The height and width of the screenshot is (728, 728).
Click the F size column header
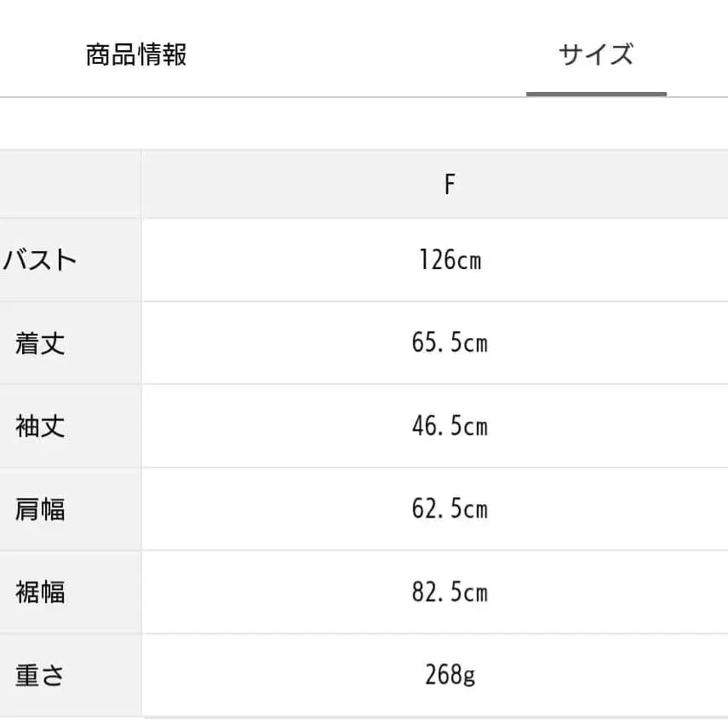(450, 182)
